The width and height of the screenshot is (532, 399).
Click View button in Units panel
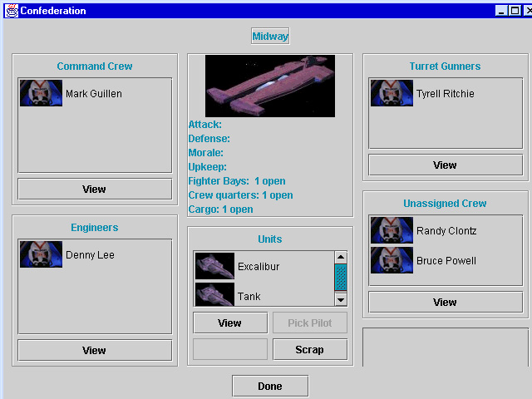tap(229, 323)
